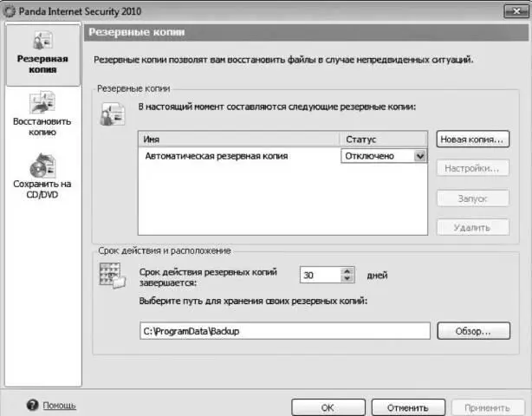Click the Обзор... browse button

[x=473, y=331]
